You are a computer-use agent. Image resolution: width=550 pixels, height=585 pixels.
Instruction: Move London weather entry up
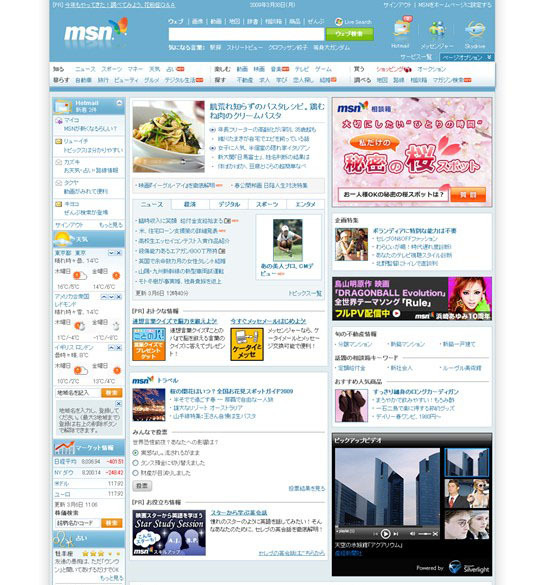pyautogui.click(x=111, y=348)
